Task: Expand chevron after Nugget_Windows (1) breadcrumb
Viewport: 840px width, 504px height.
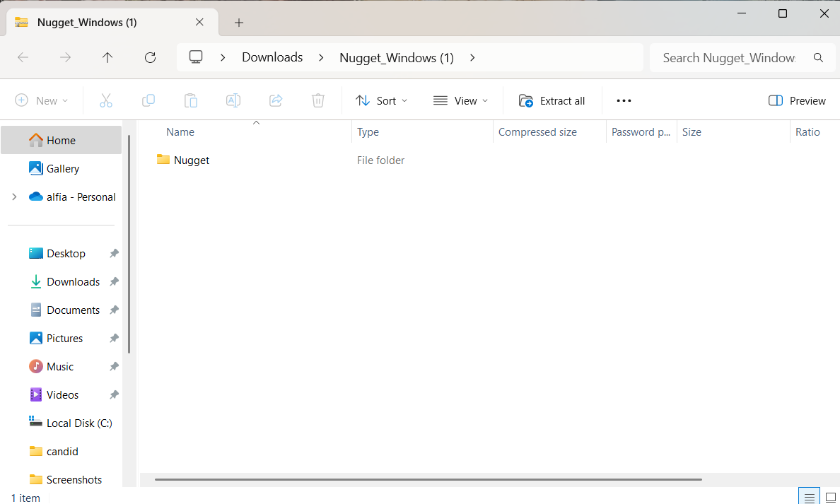Action: [472, 57]
